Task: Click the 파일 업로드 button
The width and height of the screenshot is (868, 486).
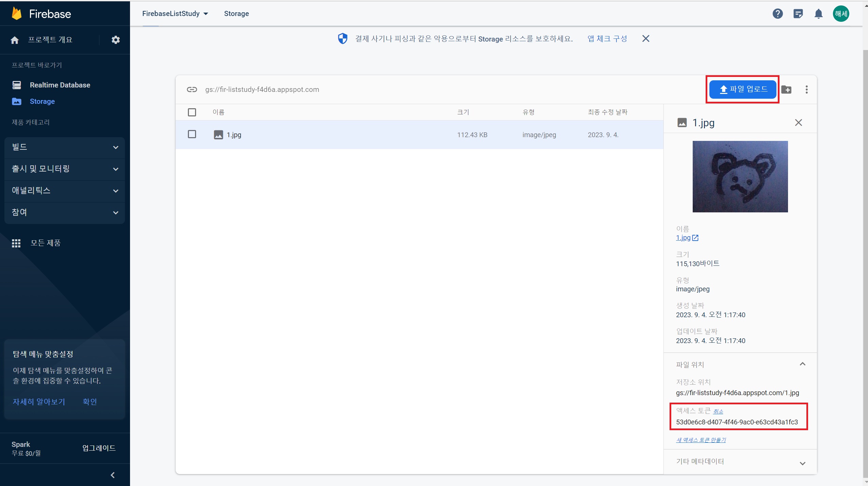Action: (743, 90)
